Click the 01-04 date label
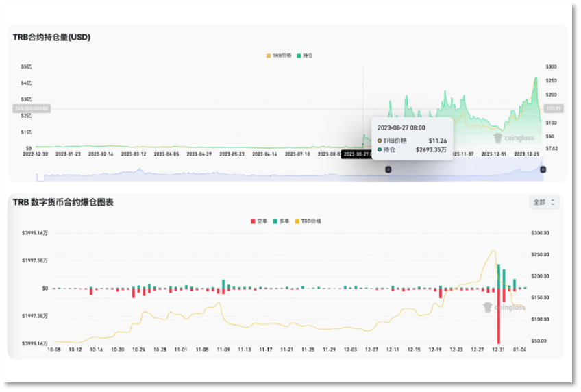This screenshot has width=581, height=392. [519, 350]
